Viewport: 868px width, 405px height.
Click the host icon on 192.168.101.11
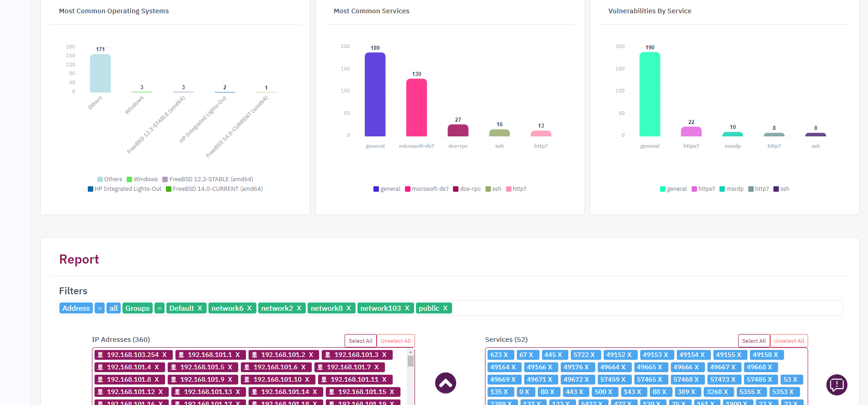click(324, 379)
